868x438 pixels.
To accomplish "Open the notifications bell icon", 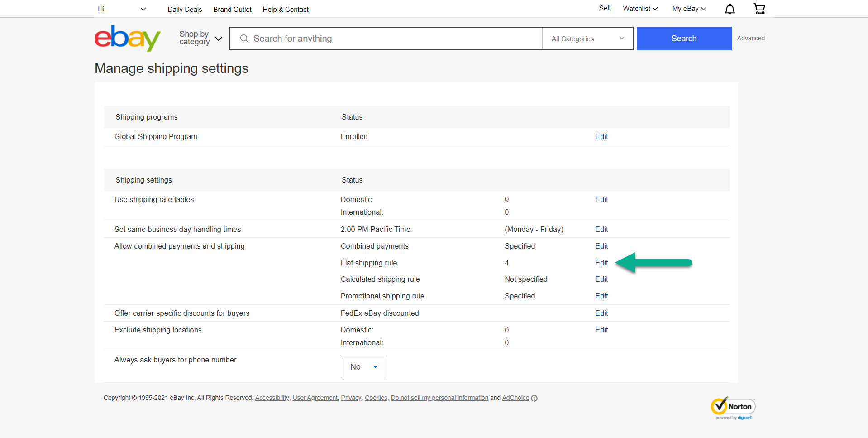I will 730,9.
